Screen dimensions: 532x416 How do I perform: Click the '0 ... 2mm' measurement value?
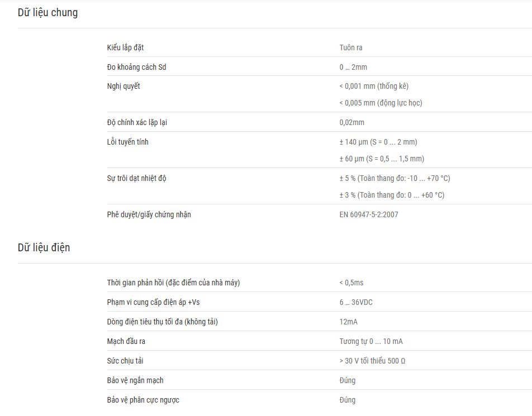click(353, 67)
